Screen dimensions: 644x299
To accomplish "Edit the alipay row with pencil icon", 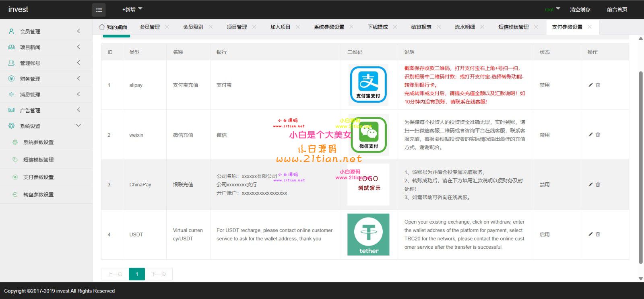I will click(590, 85).
